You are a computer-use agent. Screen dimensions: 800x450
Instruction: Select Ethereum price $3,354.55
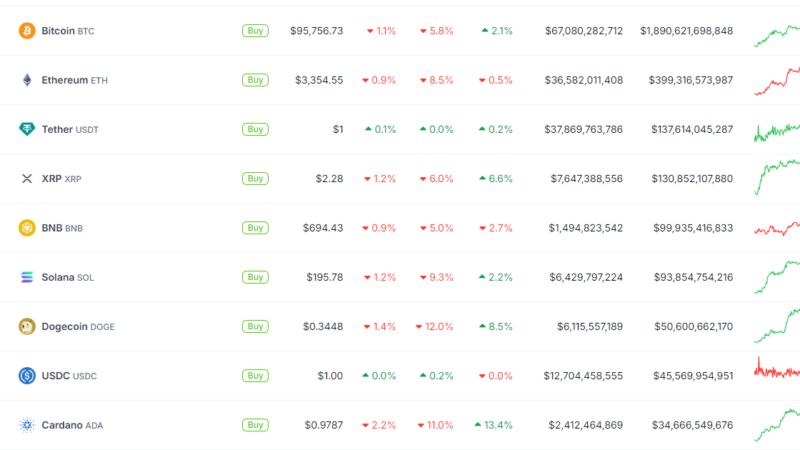[319, 80]
